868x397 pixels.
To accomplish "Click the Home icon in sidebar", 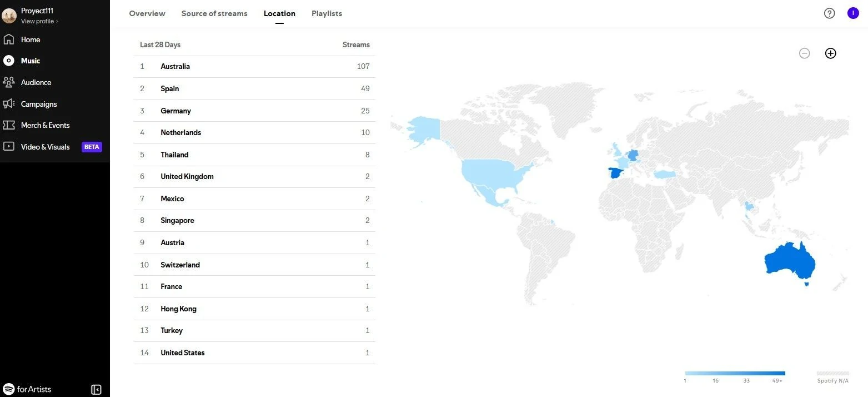I will 9,39.
